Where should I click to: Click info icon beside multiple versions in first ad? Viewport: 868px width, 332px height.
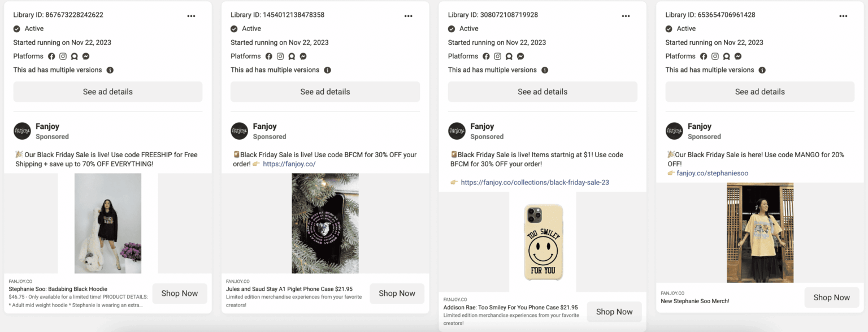[110, 70]
